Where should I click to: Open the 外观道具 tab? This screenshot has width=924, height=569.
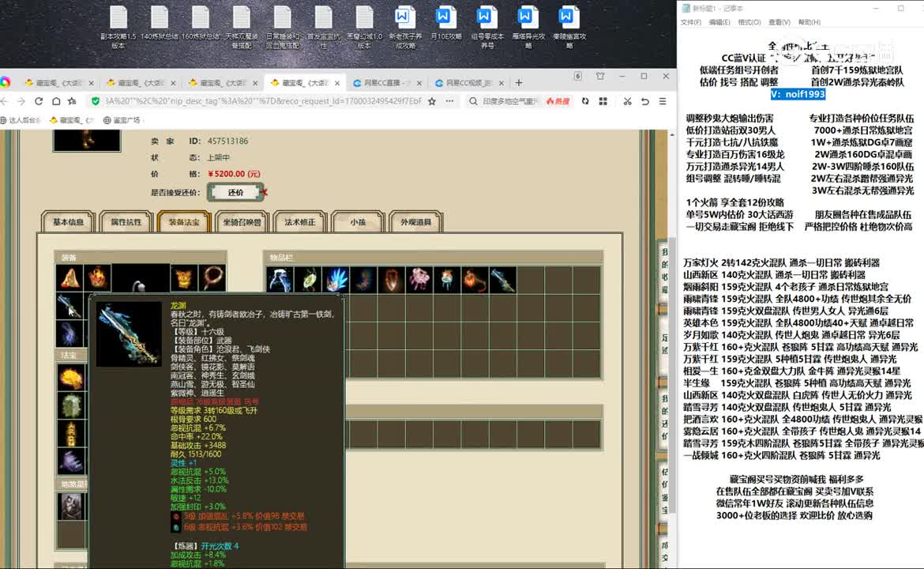(415, 222)
